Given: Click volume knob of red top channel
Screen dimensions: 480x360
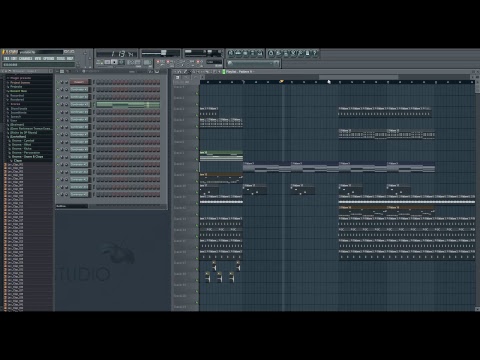Looking at the screenshot, I should click(x=66, y=82).
